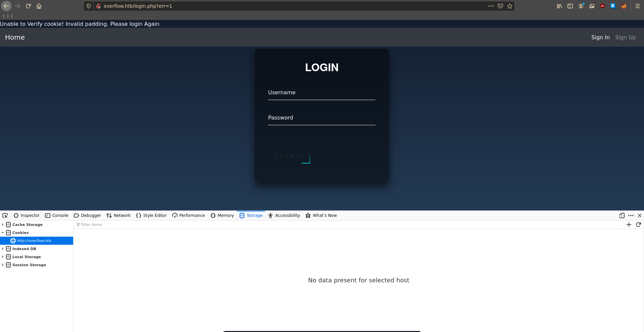
Task: Bookmark this page with star icon
Action: pos(510,6)
